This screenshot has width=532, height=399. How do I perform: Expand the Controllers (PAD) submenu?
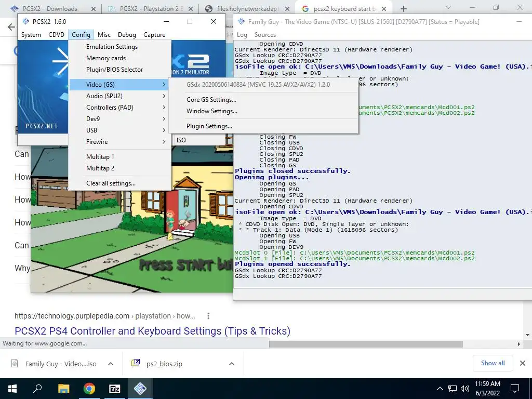coord(120,108)
